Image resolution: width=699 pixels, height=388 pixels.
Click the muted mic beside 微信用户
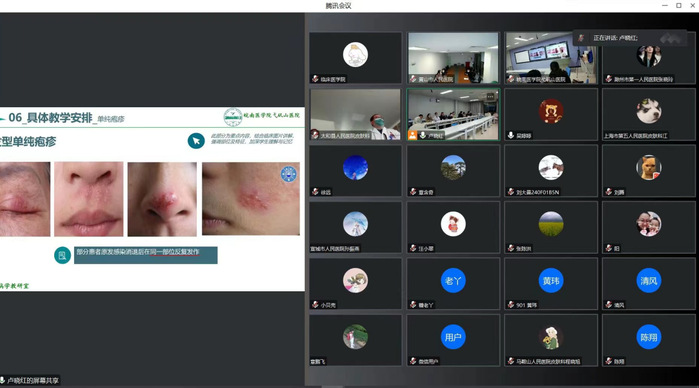[x=413, y=361]
